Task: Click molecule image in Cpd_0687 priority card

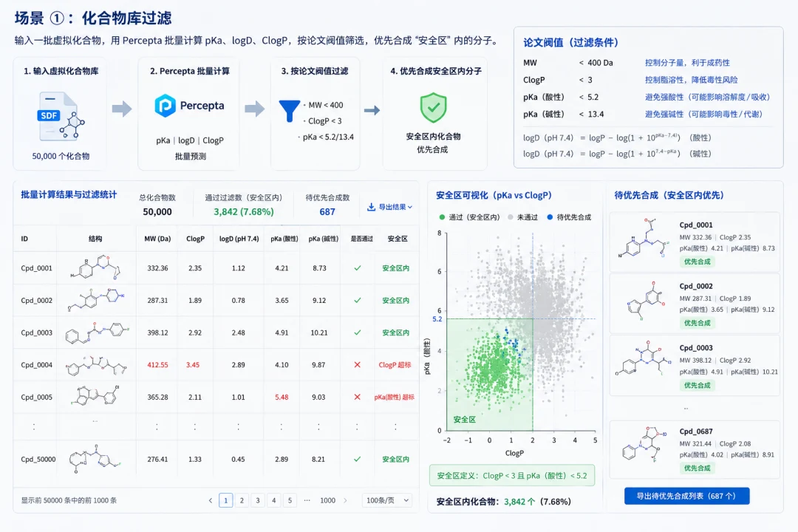Action: pos(644,444)
